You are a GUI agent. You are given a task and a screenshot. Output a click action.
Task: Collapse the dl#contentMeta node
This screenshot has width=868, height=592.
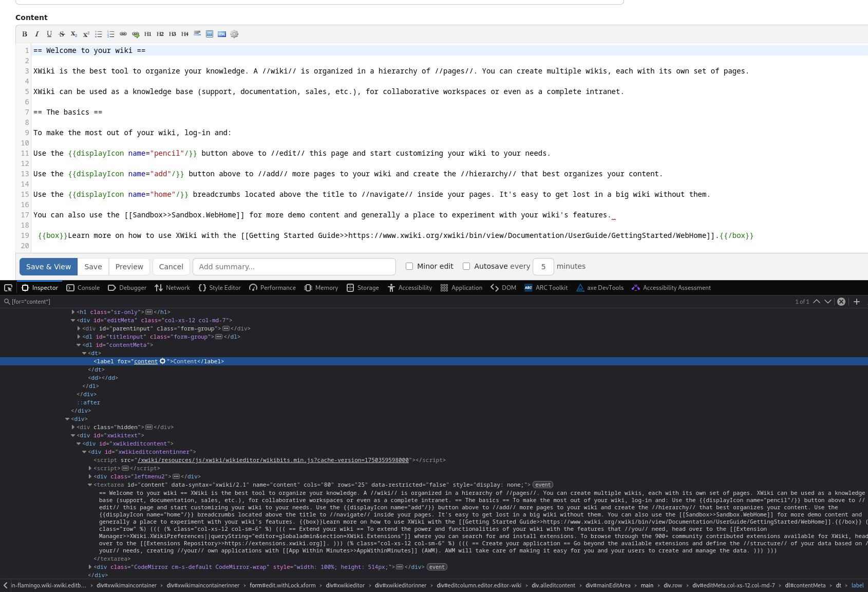[x=79, y=345]
